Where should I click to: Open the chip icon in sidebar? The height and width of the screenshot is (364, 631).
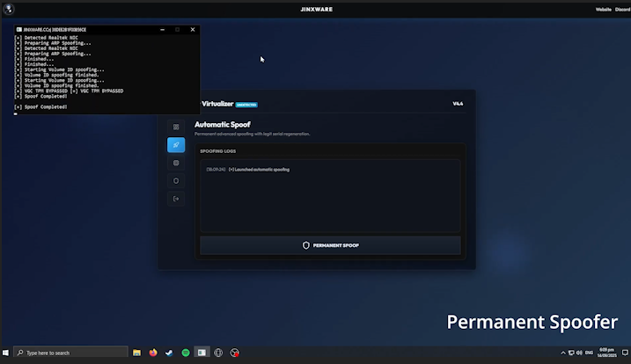click(x=176, y=163)
